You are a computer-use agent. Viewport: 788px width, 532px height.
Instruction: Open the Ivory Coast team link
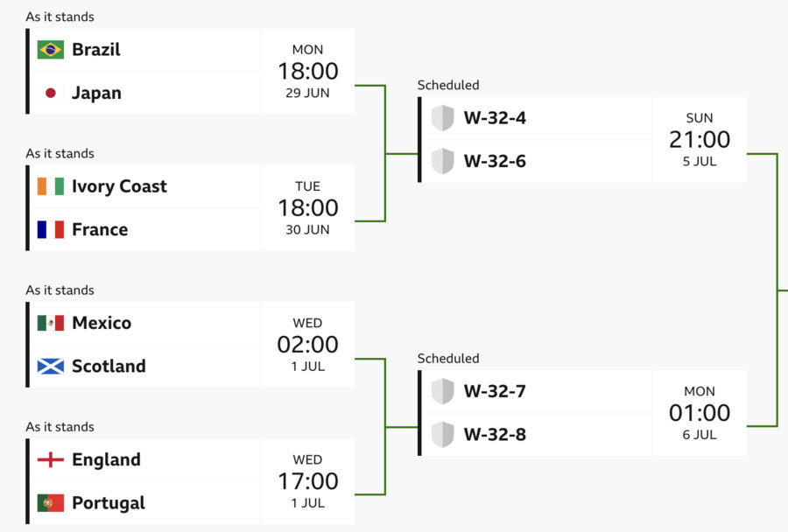click(x=119, y=186)
